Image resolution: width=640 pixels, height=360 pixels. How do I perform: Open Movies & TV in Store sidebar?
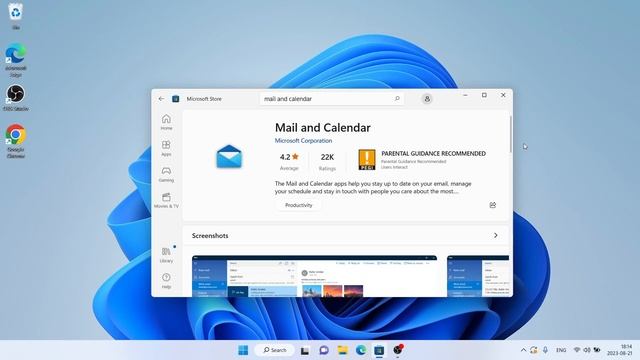[x=166, y=200]
